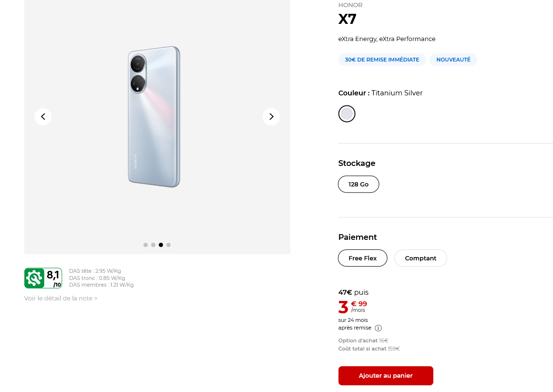Choose Free Flex payment option
Screen dimensions: 553x392
[362, 258]
